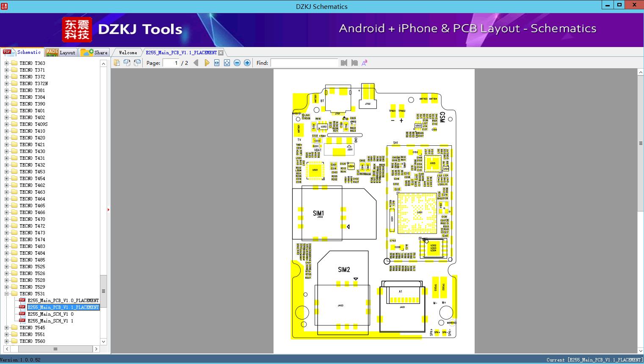Expand the TECNO T454 folder
Viewport: 644px width, 364px height.
(x=6, y=178)
